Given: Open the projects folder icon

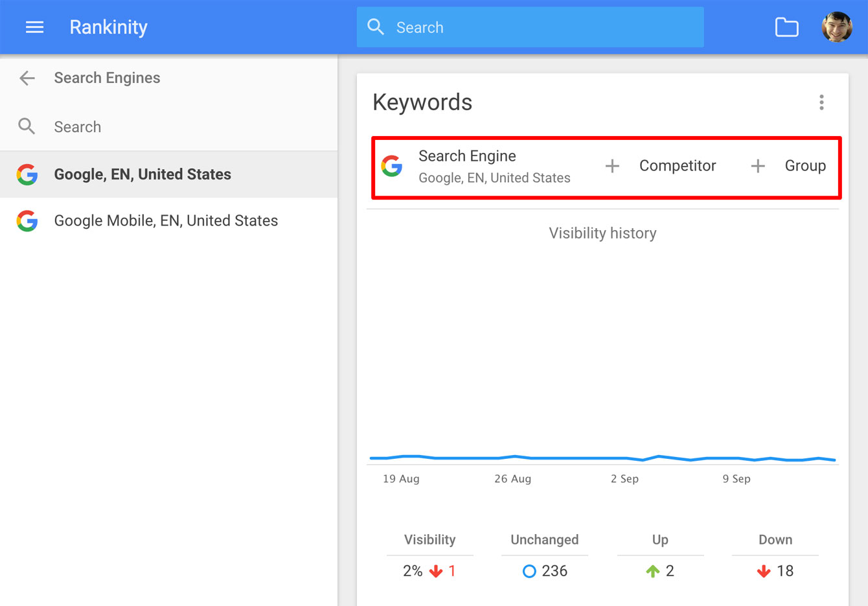Looking at the screenshot, I should (786, 27).
